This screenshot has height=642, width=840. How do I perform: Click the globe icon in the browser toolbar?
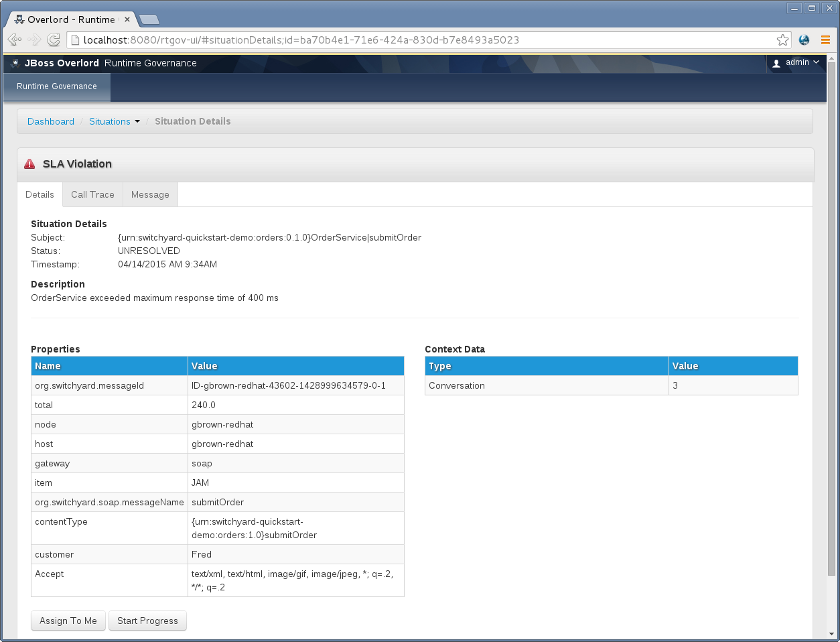[x=803, y=40]
